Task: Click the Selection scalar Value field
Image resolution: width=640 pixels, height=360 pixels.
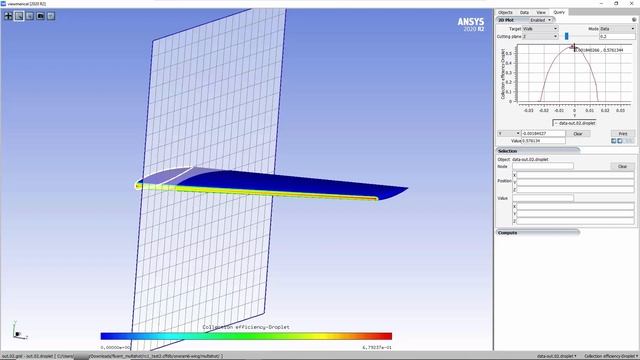Action: click(543, 198)
